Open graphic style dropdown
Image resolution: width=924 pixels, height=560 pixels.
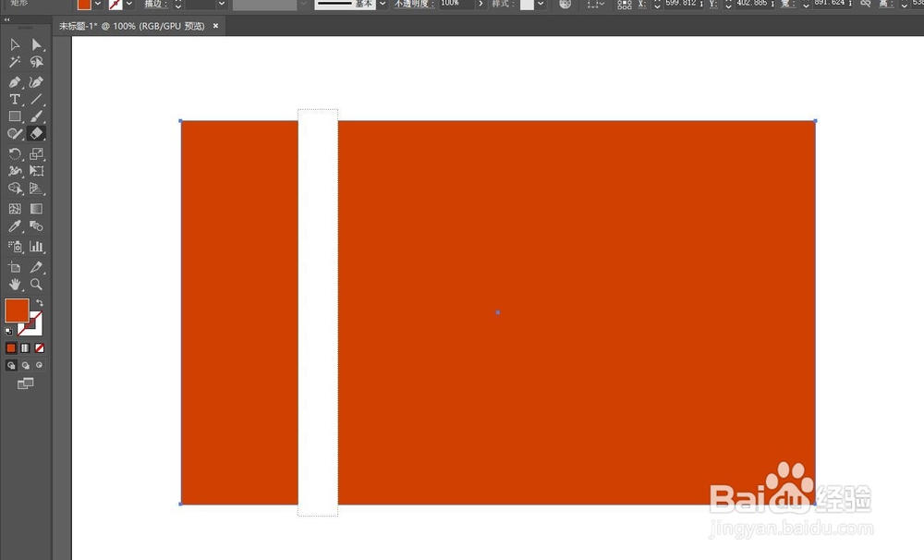tap(541, 4)
